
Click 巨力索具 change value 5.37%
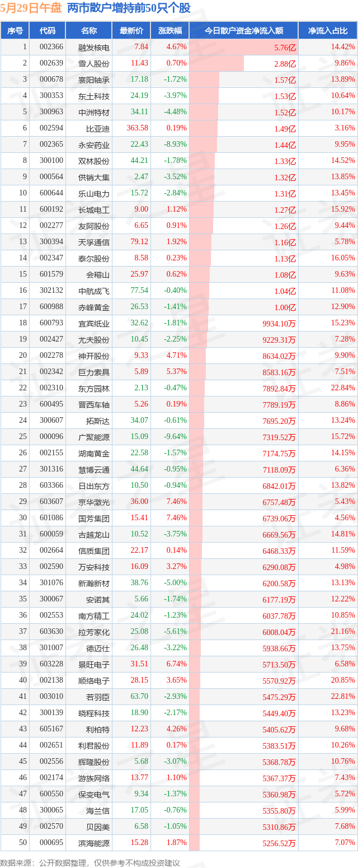[x=177, y=372]
